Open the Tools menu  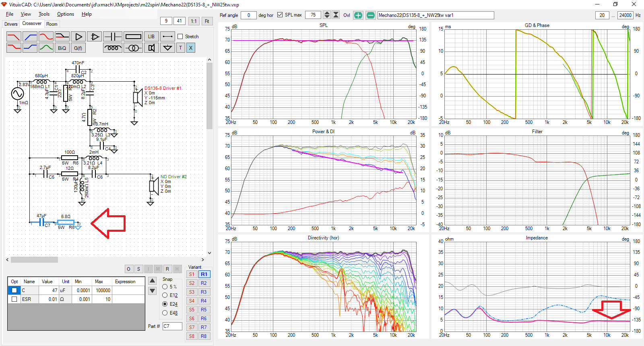click(44, 14)
